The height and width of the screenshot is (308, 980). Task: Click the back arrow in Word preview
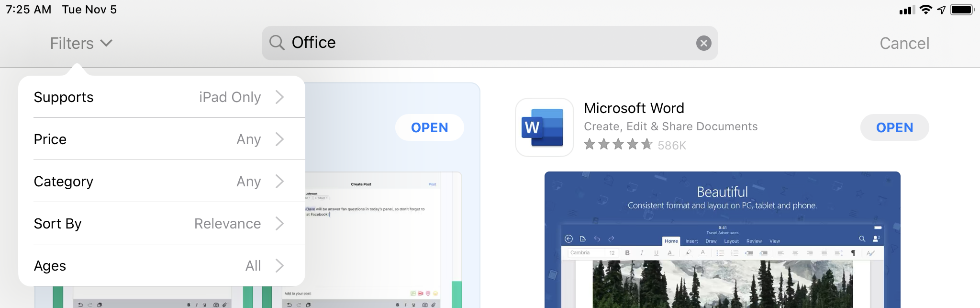pos(568,239)
